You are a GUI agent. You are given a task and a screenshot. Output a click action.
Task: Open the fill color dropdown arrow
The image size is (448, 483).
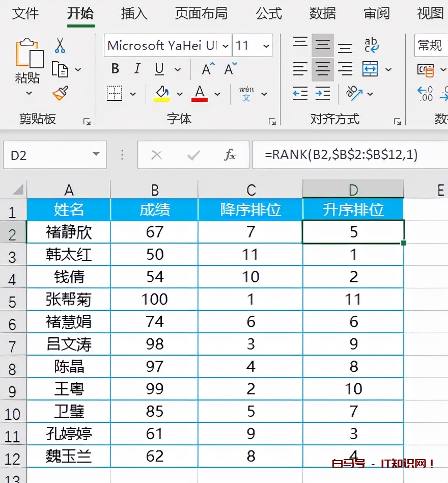179,94
